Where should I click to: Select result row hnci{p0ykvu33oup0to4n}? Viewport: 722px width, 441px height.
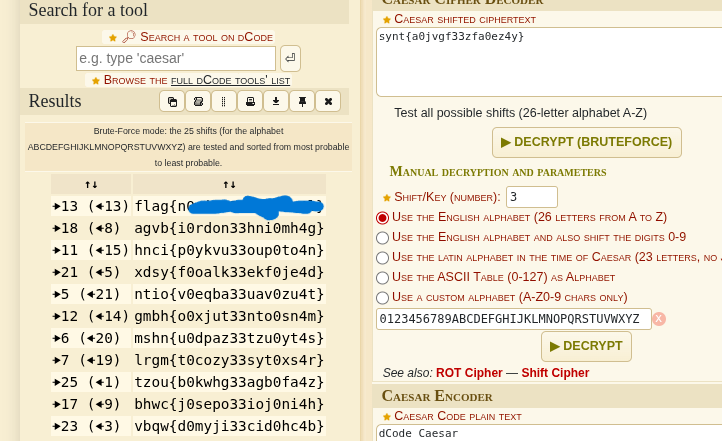(229, 250)
